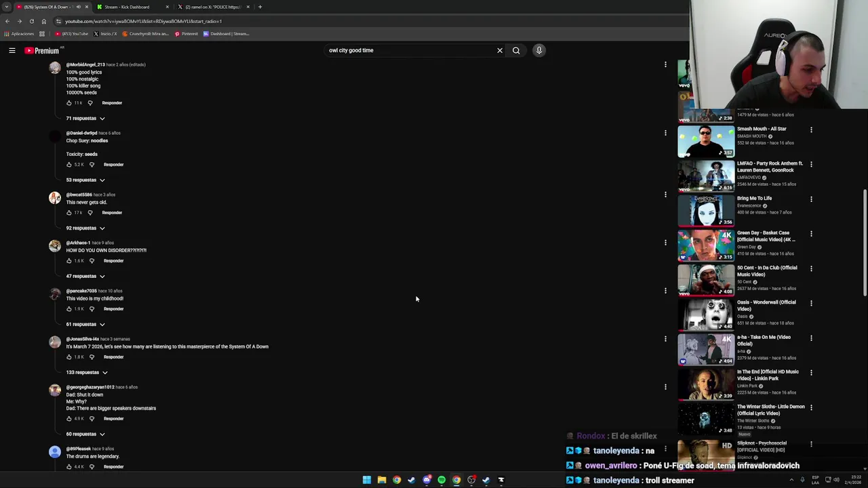
Task: Expand 61 respuestas replies
Action: [85, 325]
